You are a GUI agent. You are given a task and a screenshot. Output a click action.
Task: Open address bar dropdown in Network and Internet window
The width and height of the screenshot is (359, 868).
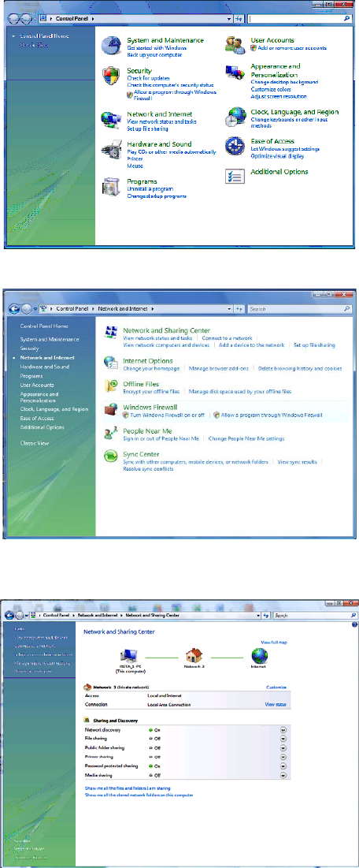click(x=230, y=309)
